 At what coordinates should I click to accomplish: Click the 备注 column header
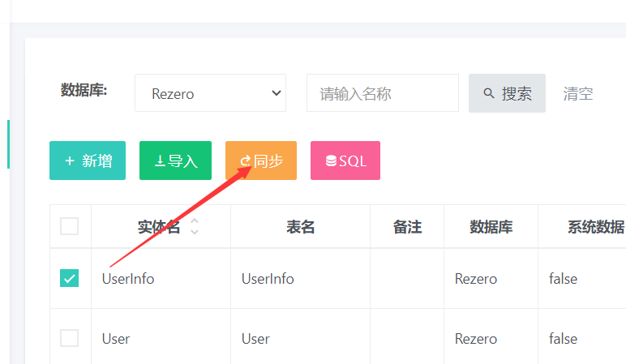[x=407, y=227]
